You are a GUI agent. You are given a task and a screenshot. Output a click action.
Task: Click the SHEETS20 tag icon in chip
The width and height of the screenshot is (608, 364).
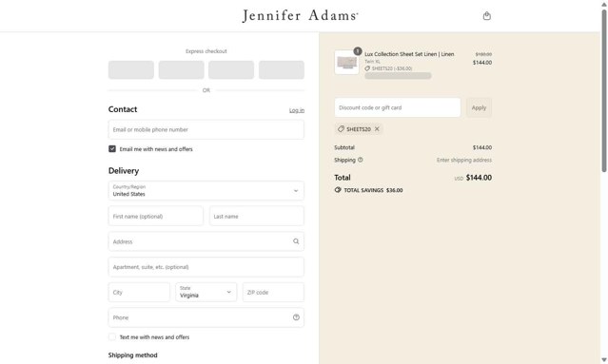[x=341, y=129]
